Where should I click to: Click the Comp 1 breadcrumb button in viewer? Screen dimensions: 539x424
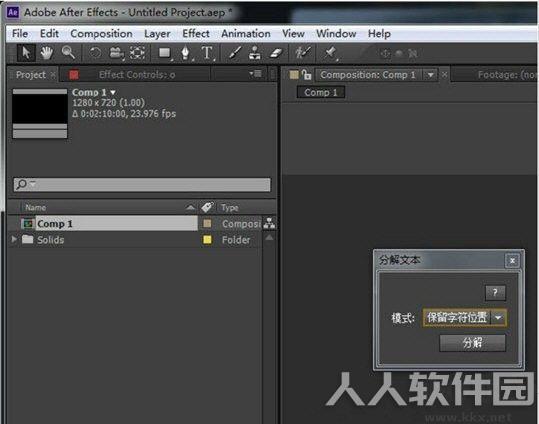click(x=321, y=92)
